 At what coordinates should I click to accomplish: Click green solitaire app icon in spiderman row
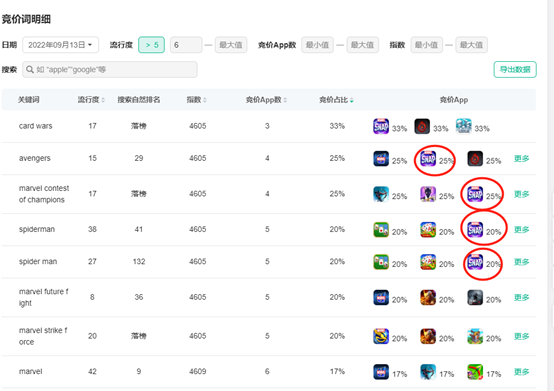point(381,230)
